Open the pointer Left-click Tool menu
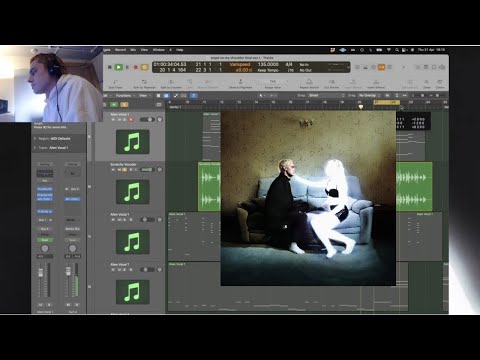 click(262, 96)
